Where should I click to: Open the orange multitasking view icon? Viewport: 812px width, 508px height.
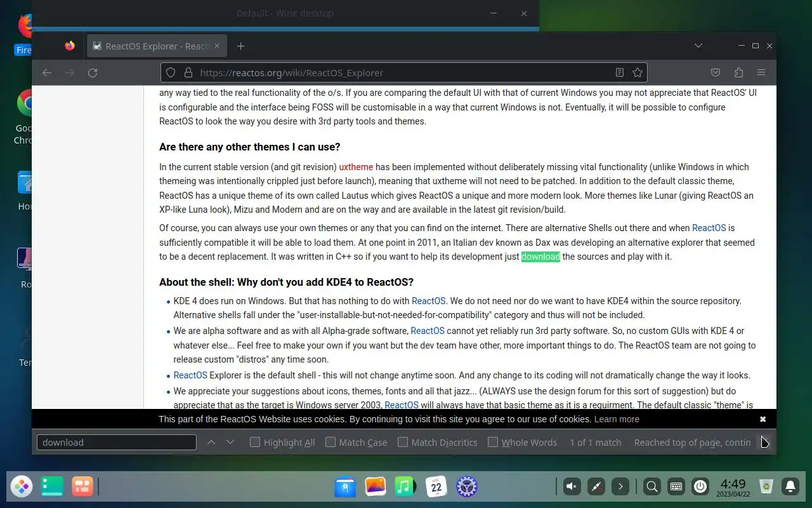(x=82, y=486)
